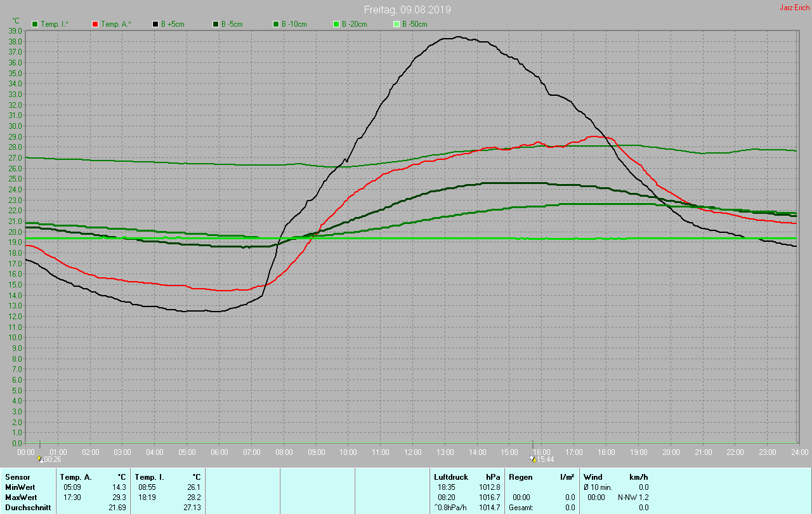Click the 20.0 value on the y-axis
812x514 pixels.
pos(16,232)
